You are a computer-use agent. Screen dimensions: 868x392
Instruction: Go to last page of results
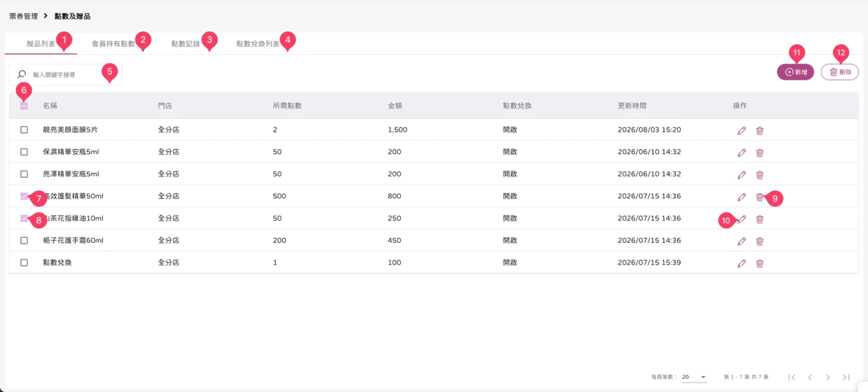point(846,378)
